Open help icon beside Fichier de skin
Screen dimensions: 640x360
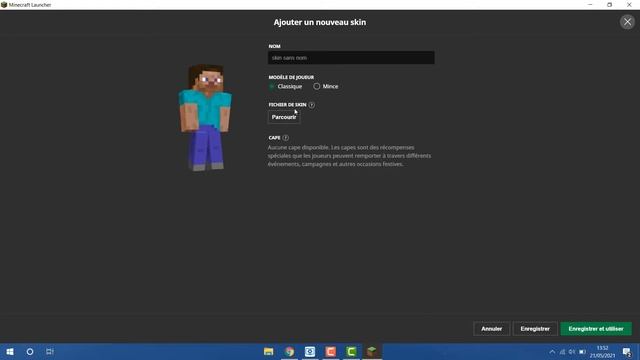point(311,105)
